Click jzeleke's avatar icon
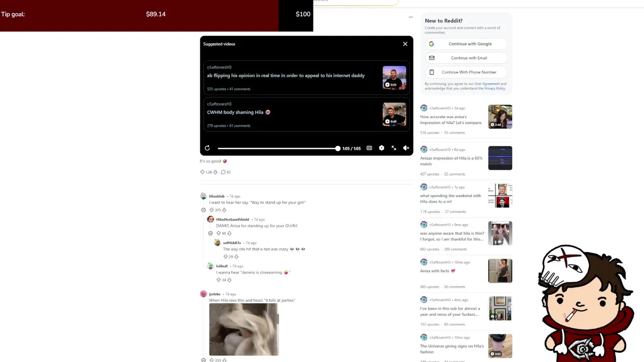644x362 pixels. click(203, 294)
